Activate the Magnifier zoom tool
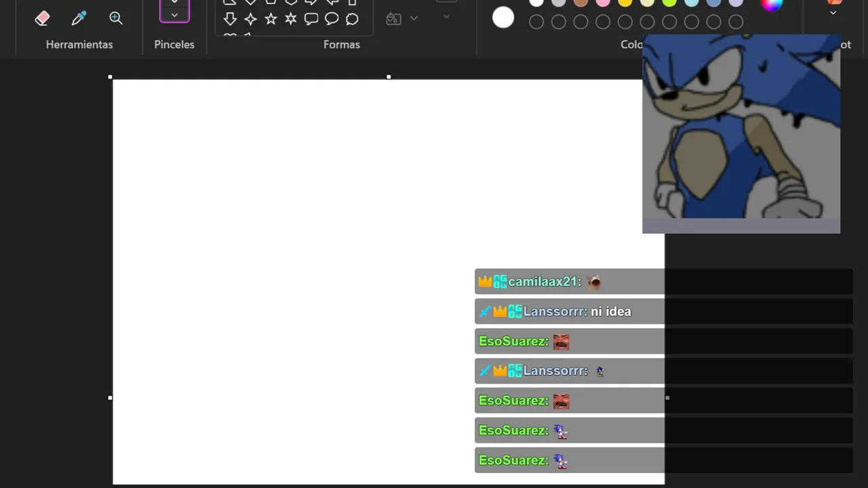 click(116, 18)
